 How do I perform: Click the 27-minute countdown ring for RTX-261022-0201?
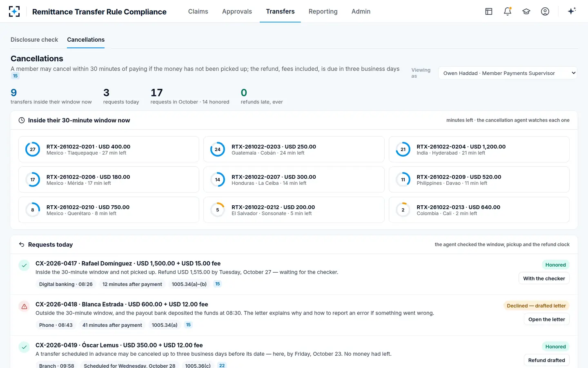tap(33, 149)
